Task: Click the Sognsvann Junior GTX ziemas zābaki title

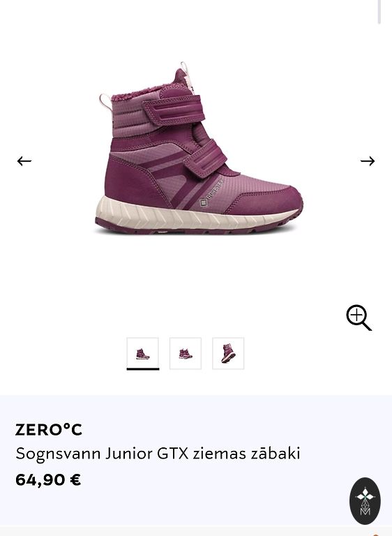Action: [158, 454]
